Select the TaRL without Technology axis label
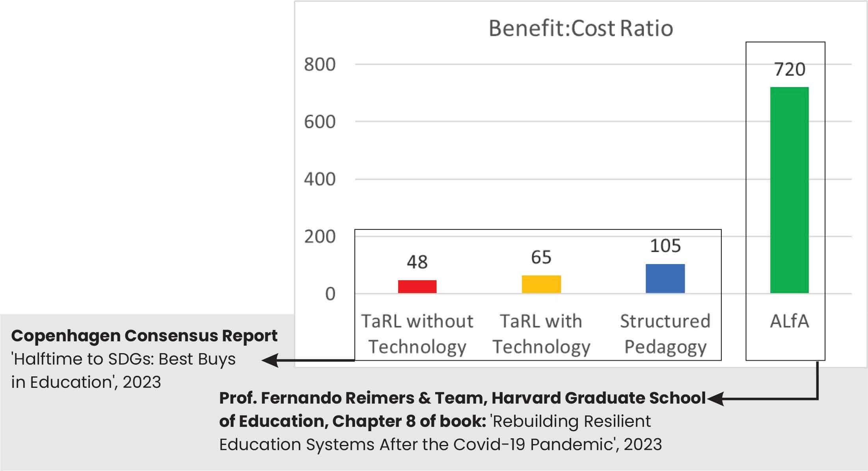This screenshot has height=471, width=868. coord(417,334)
